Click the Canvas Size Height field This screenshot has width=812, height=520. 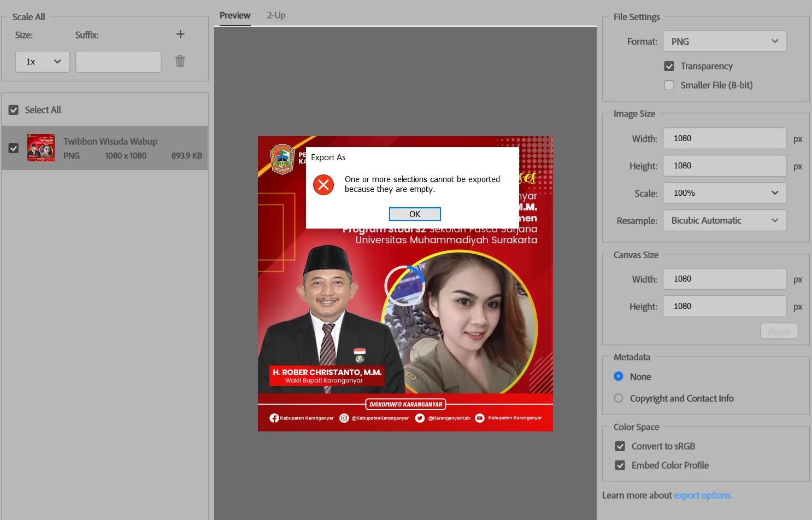725,306
